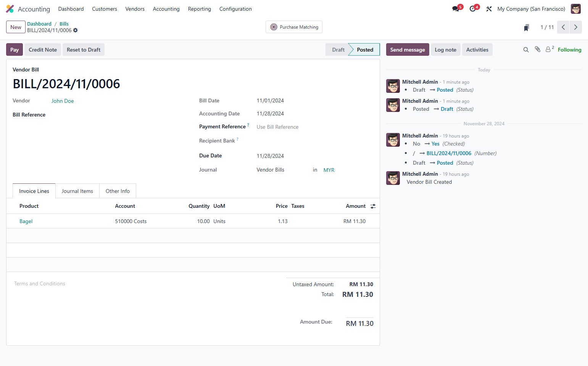Image resolution: width=588 pixels, height=366 pixels.
Task: Open the gear actions menu beside bill number
Action: [76, 30]
